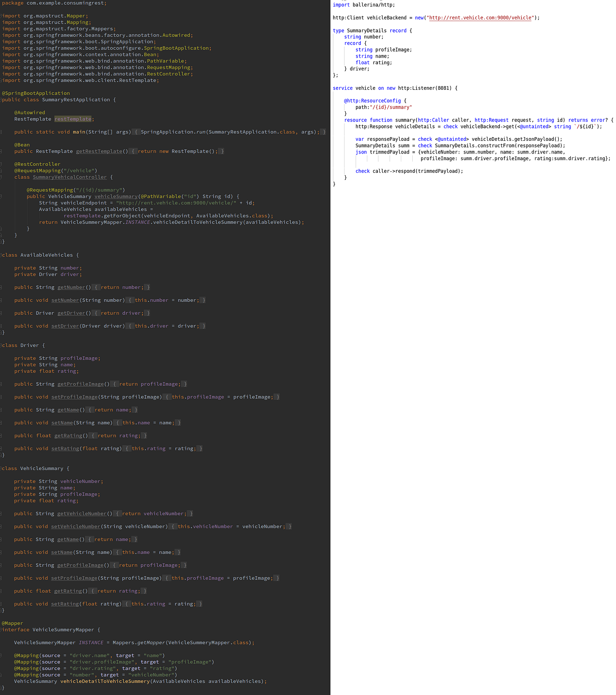Click the 'resource function summary' declaration
This screenshot has height=695, width=616.
[x=479, y=120]
